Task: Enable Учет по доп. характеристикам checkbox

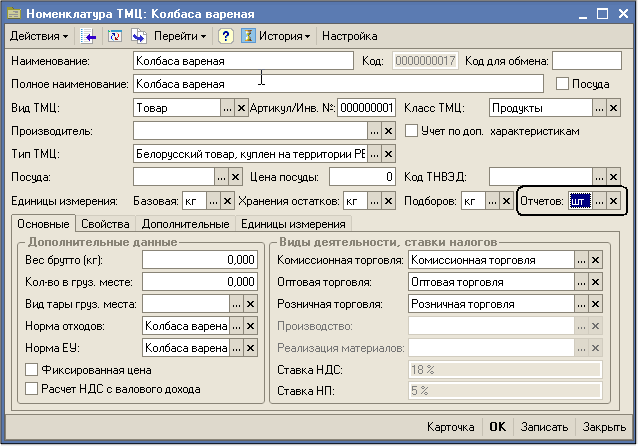Action: [412, 130]
